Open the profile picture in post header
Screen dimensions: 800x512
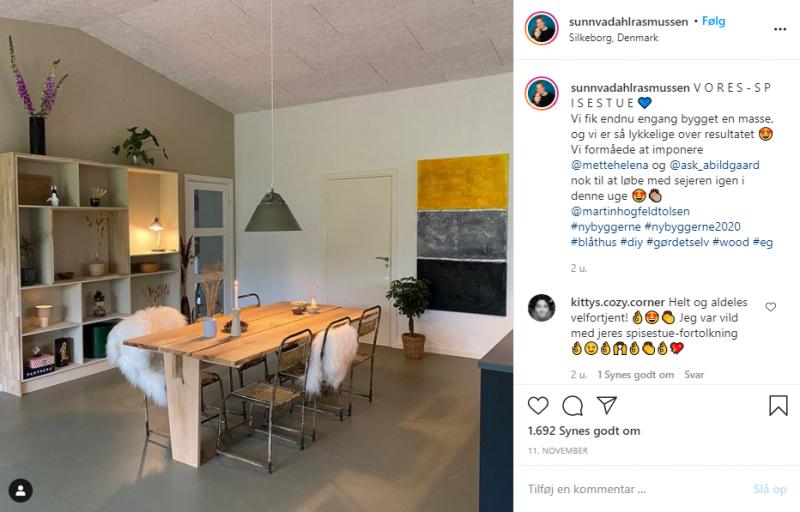541,28
